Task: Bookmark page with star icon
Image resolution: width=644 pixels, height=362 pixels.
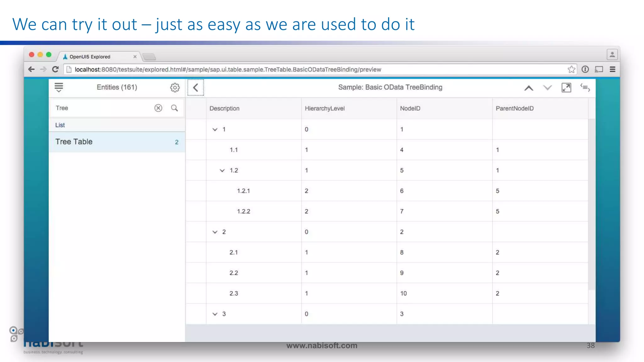Action: pos(571,69)
